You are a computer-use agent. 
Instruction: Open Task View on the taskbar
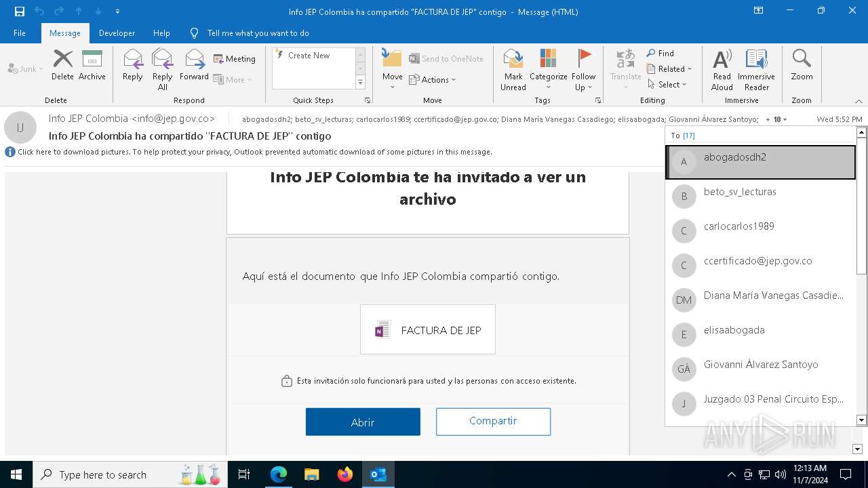point(244,474)
